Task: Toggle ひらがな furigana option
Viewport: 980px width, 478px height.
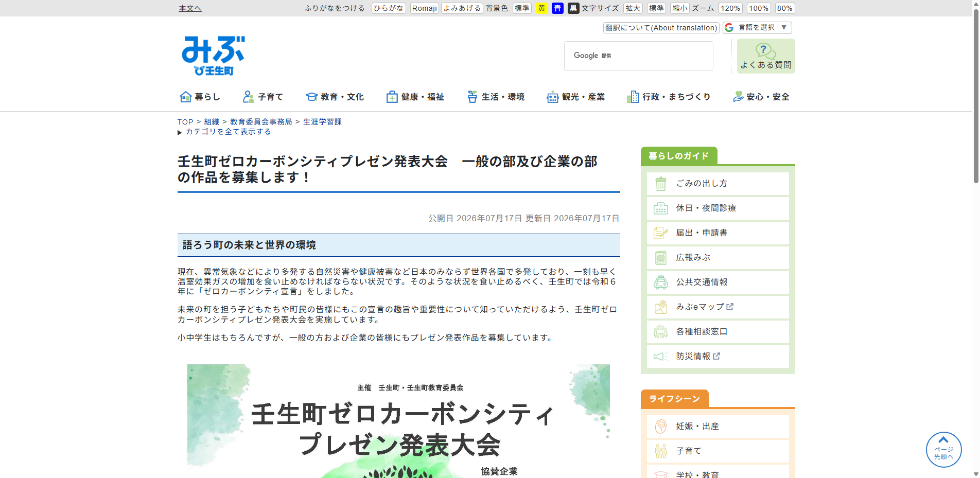Action: [389, 8]
